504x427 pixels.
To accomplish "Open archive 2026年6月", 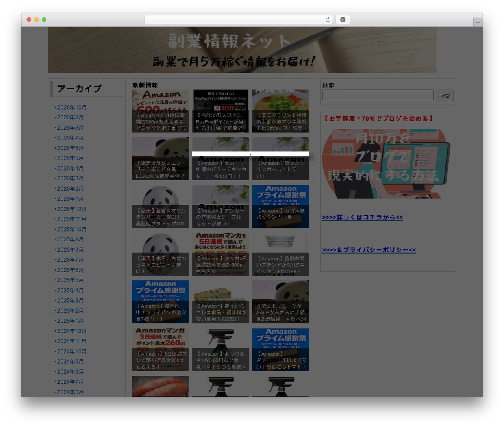I will [70, 148].
